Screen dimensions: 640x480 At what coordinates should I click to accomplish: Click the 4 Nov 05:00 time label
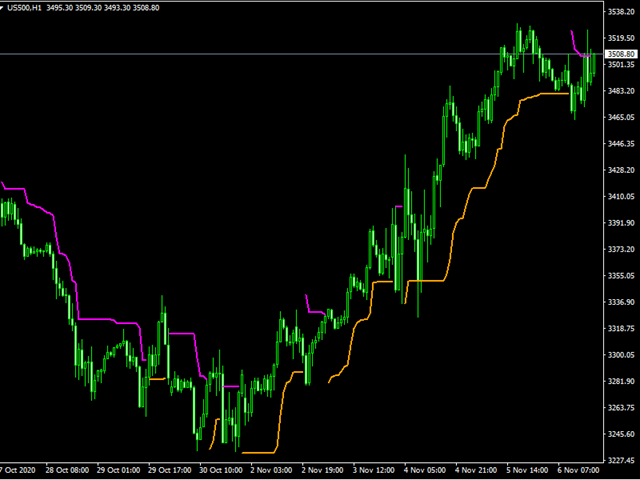pyautogui.click(x=427, y=470)
